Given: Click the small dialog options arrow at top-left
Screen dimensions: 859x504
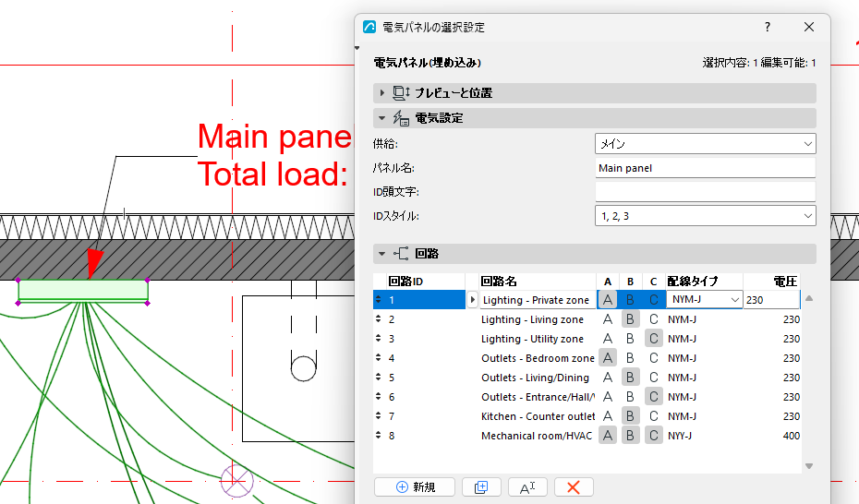Looking at the screenshot, I should (x=357, y=48).
